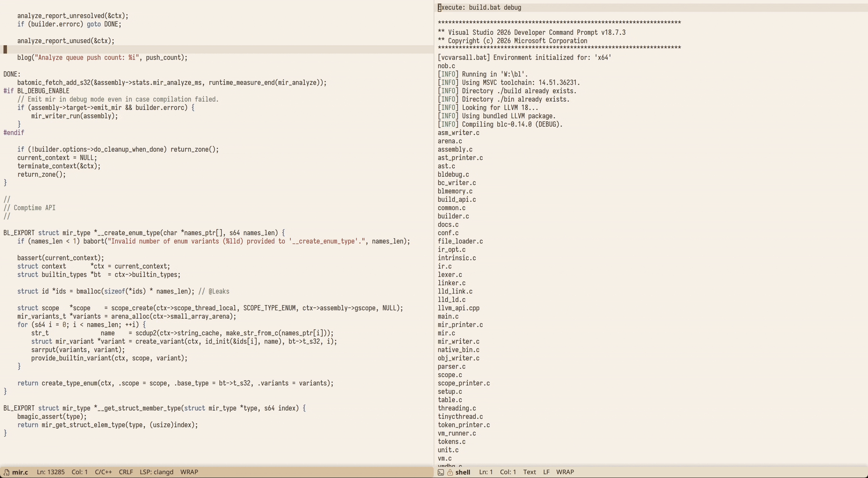This screenshot has height=478, width=868.
Task: Toggle WRAP in the shell status bar
Action: tap(565, 472)
